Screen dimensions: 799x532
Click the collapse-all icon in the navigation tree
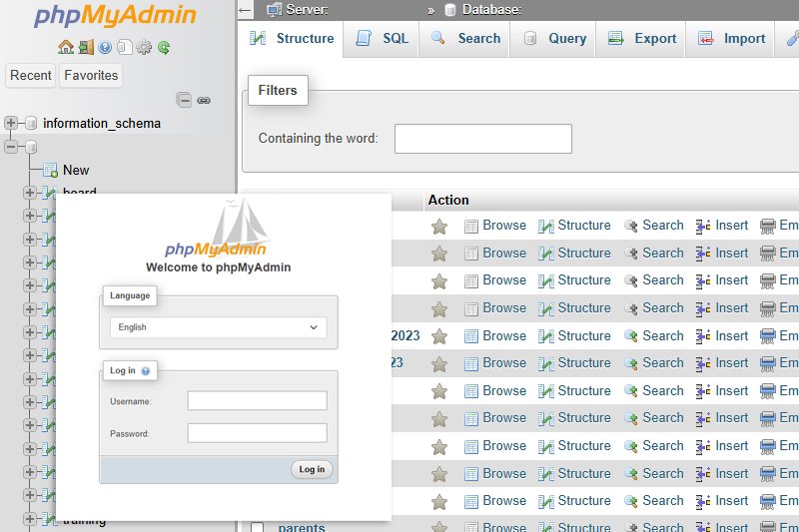click(184, 100)
